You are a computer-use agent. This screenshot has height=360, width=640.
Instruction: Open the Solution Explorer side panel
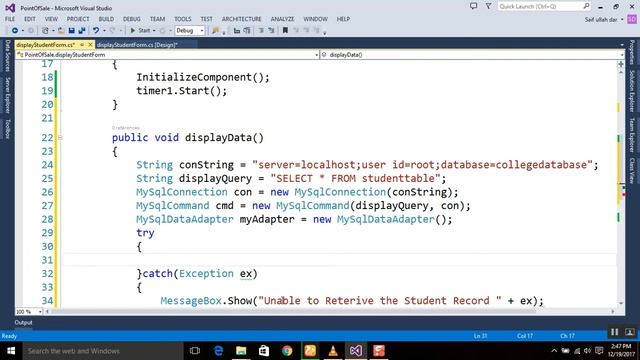tap(632, 91)
